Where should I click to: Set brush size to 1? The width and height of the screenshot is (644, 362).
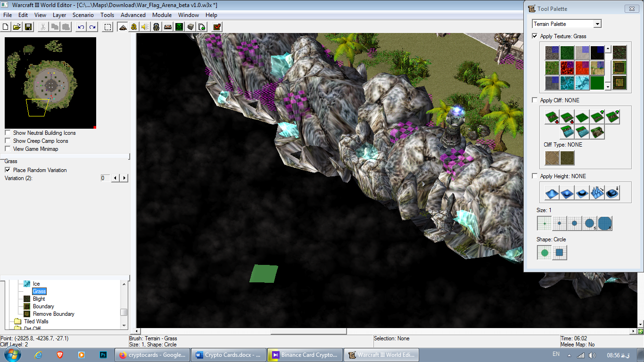[x=545, y=224]
